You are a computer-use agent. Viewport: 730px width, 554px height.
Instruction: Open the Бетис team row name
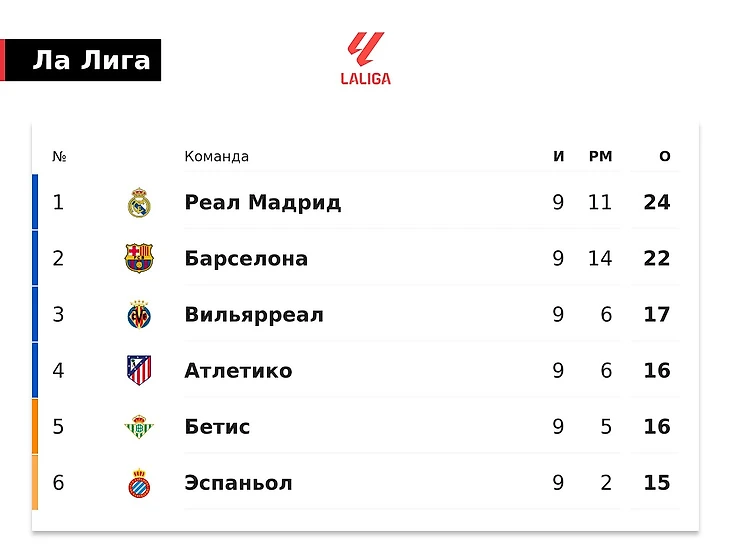tap(217, 427)
